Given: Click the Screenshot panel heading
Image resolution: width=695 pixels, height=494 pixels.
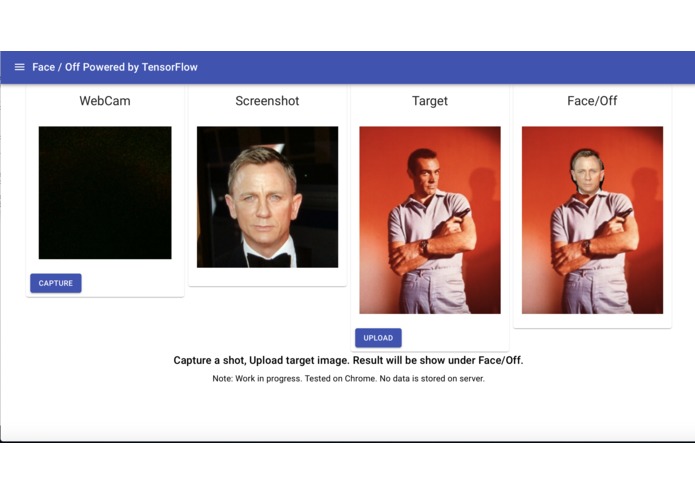Looking at the screenshot, I should (x=267, y=101).
